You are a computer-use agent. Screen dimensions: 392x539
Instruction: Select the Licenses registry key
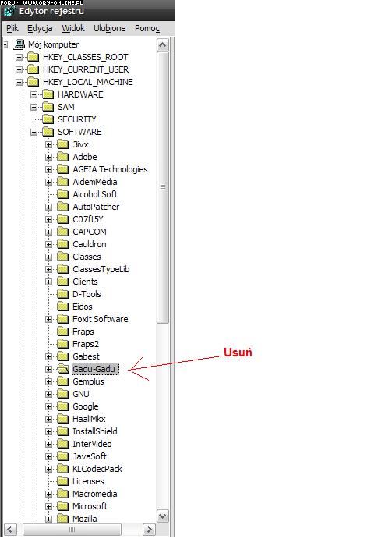[88, 481]
